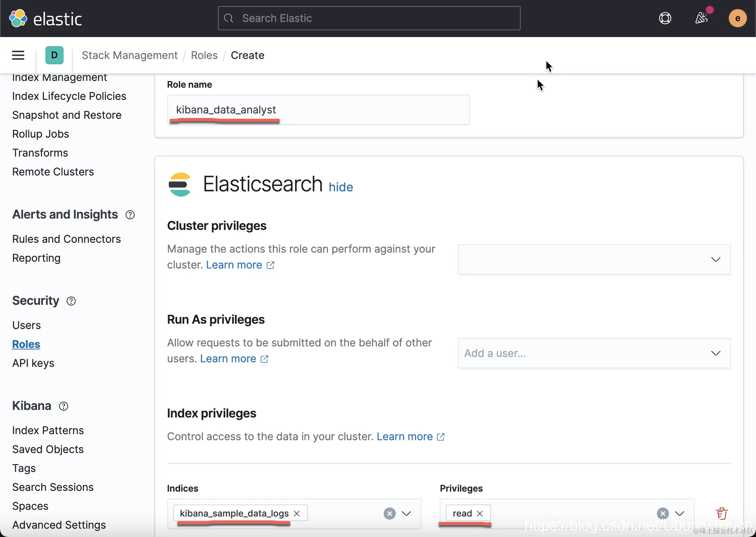Click the Role name input field
This screenshot has height=537, width=756.
pos(318,110)
